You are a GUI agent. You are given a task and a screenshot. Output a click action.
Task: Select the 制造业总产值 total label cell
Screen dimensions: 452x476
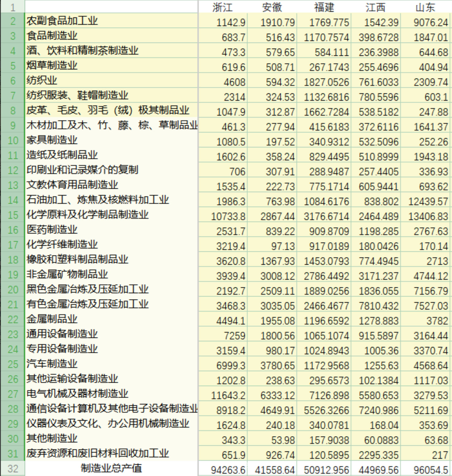[x=111, y=468]
